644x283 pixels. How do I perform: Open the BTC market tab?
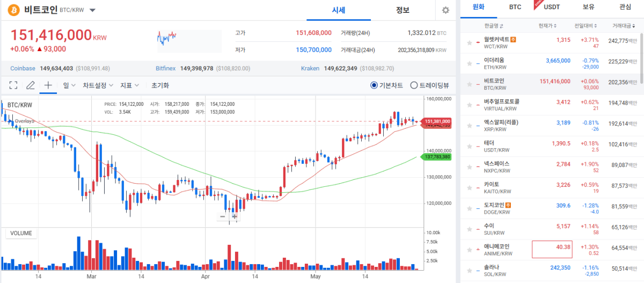[x=515, y=7]
